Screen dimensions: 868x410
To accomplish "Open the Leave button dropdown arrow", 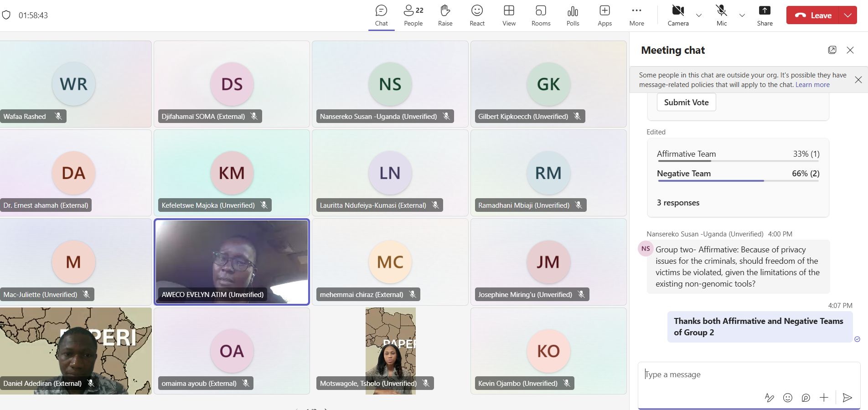I will [847, 15].
